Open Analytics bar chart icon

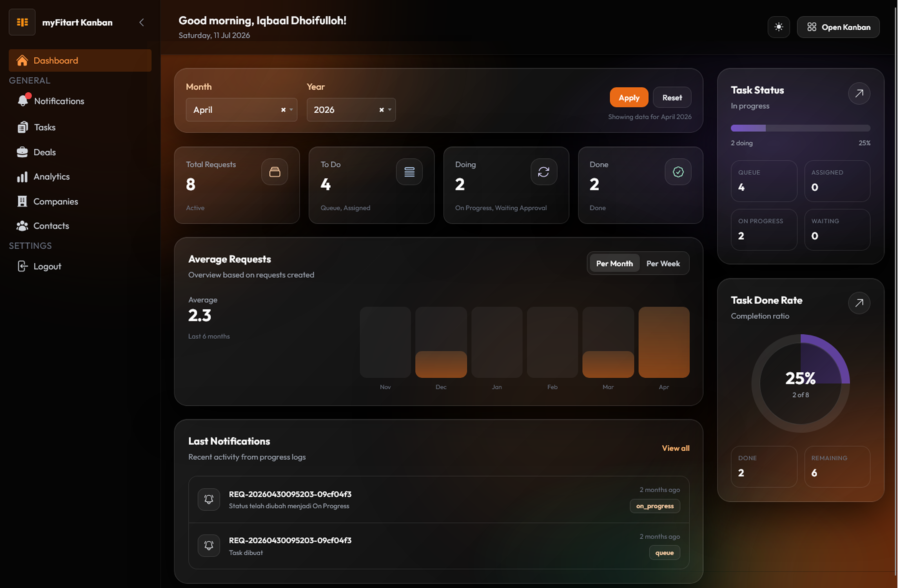pyautogui.click(x=22, y=177)
